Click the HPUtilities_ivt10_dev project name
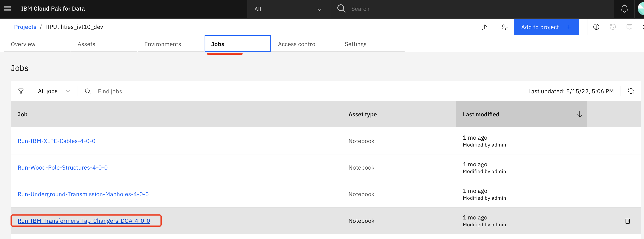This screenshot has width=644, height=239. 74,27
